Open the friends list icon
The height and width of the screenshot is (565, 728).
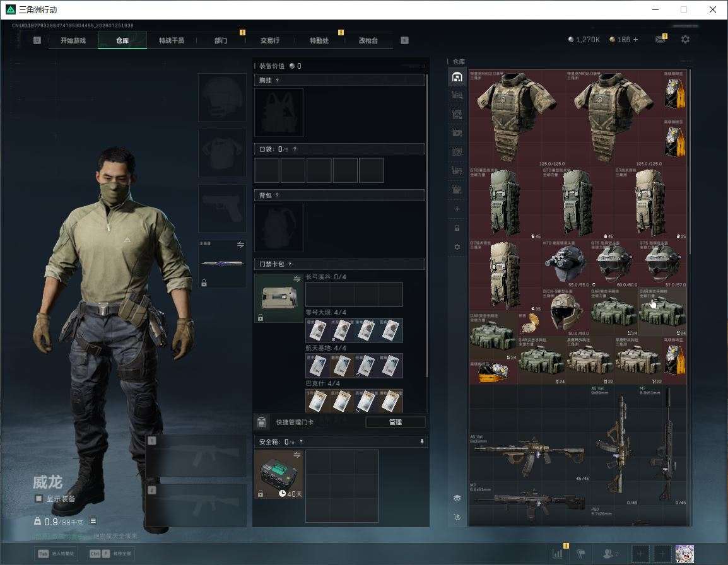point(609,554)
